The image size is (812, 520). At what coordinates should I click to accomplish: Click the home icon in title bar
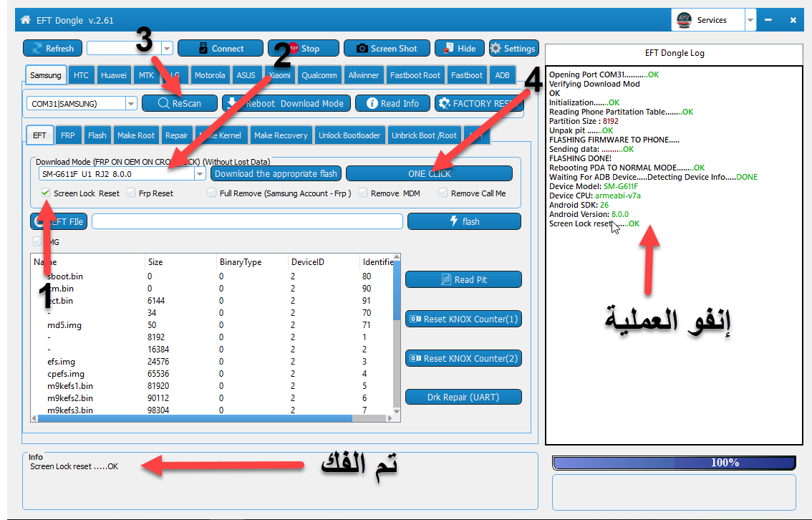coord(25,20)
